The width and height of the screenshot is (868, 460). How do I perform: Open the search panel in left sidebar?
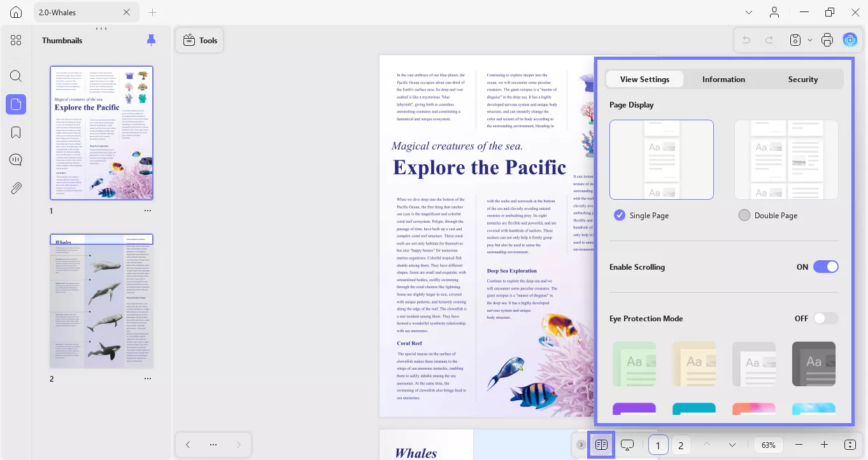pos(16,76)
